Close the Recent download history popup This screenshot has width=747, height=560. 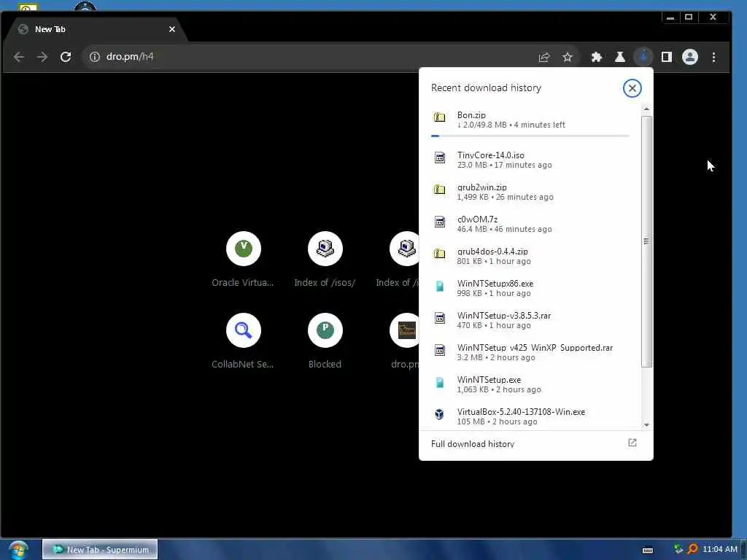click(x=632, y=88)
